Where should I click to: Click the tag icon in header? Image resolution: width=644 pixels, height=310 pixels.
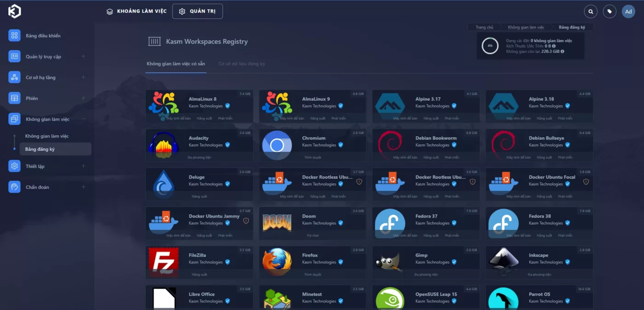click(x=609, y=11)
